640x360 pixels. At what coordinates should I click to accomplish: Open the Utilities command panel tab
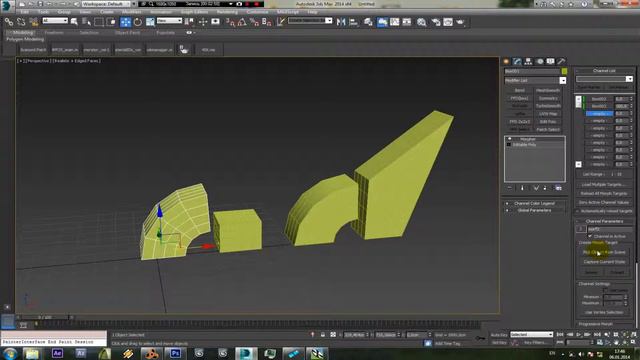tap(561, 61)
